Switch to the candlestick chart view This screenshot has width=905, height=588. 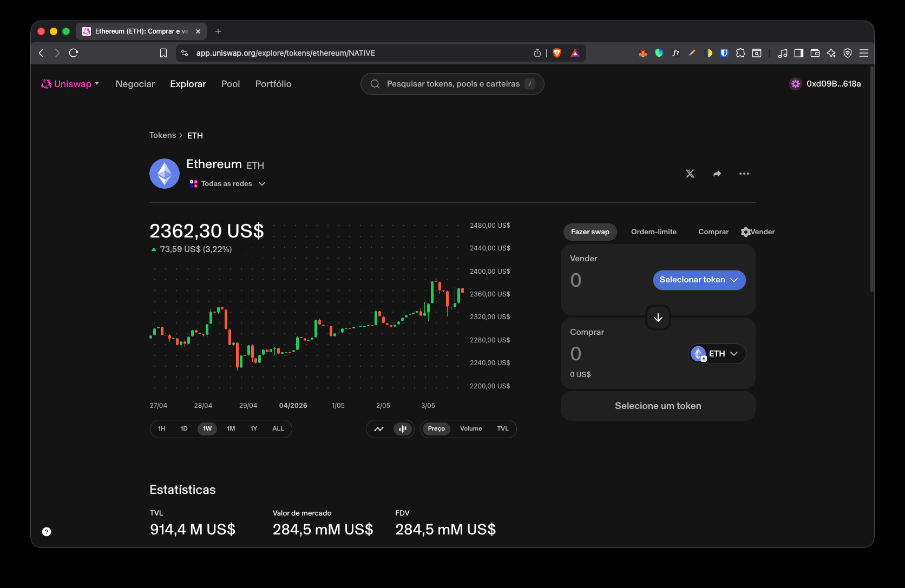[403, 429]
